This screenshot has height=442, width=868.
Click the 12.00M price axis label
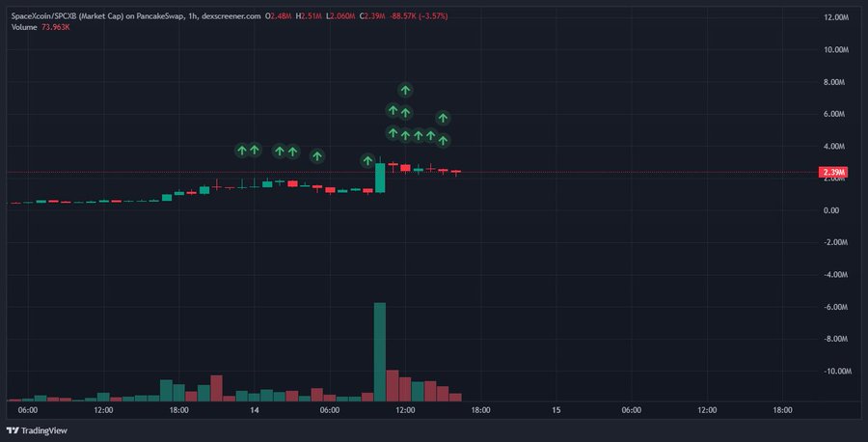tap(836, 17)
